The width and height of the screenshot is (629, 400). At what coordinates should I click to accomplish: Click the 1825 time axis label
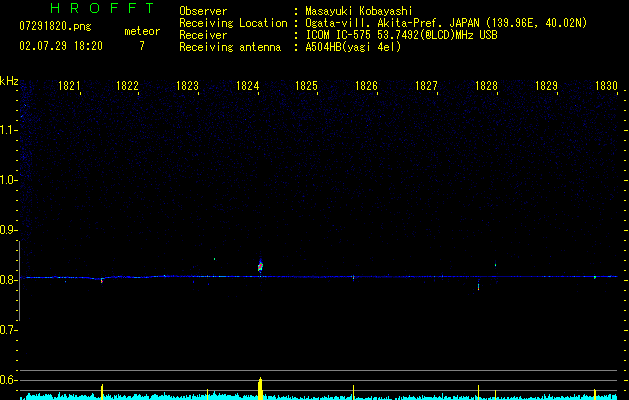306,86
